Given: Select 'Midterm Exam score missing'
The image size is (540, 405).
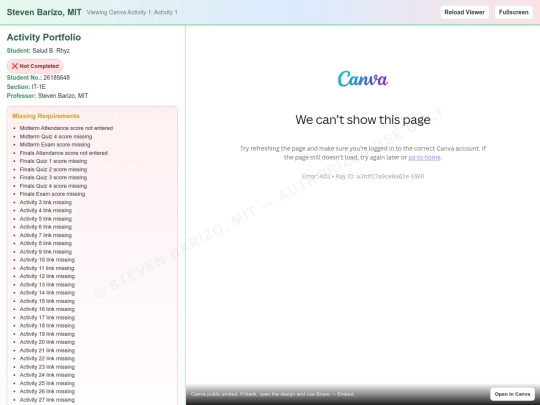Looking at the screenshot, I should coord(55,145).
